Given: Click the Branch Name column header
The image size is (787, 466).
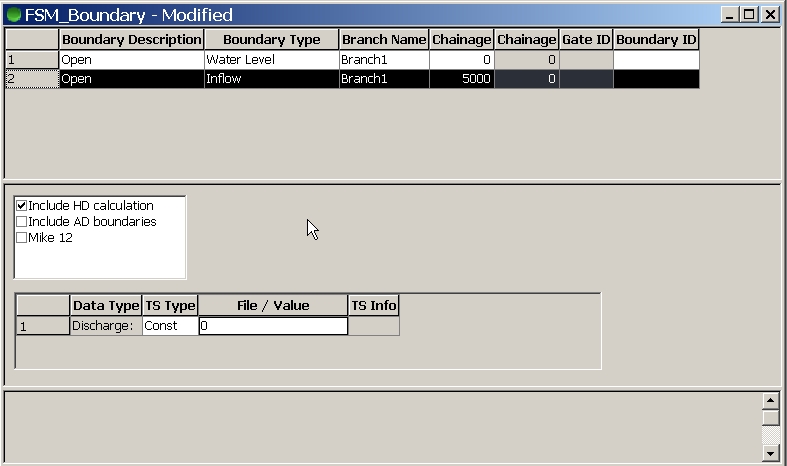Looking at the screenshot, I should point(384,39).
